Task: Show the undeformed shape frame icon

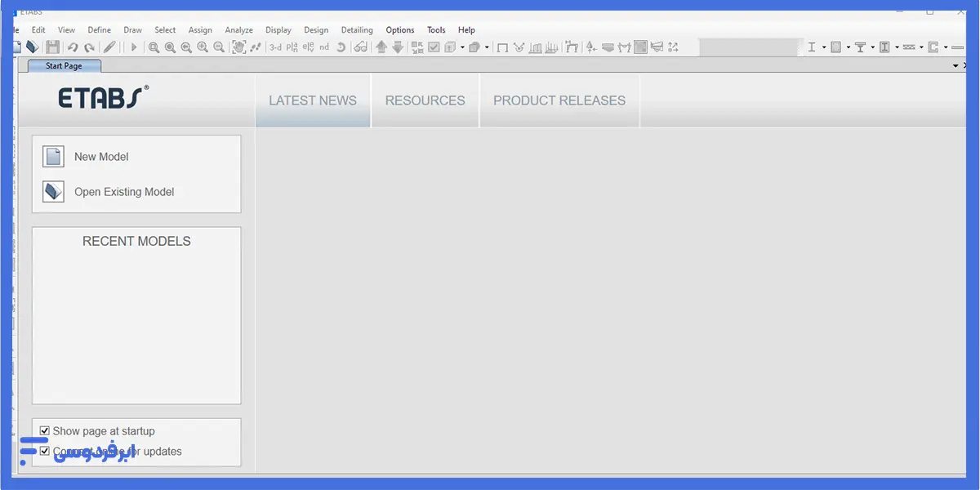Action: [502, 47]
